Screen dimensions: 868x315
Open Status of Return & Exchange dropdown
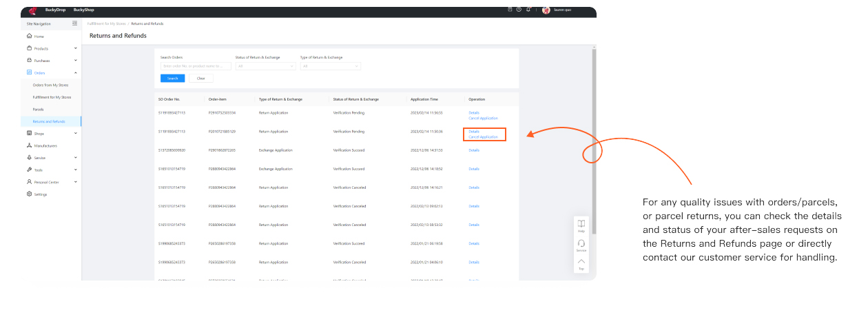point(265,66)
